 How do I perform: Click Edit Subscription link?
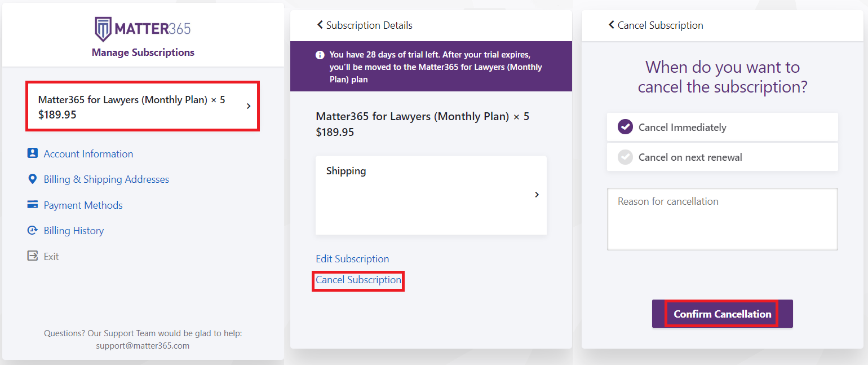pyautogui.click(x=352, y=259)
